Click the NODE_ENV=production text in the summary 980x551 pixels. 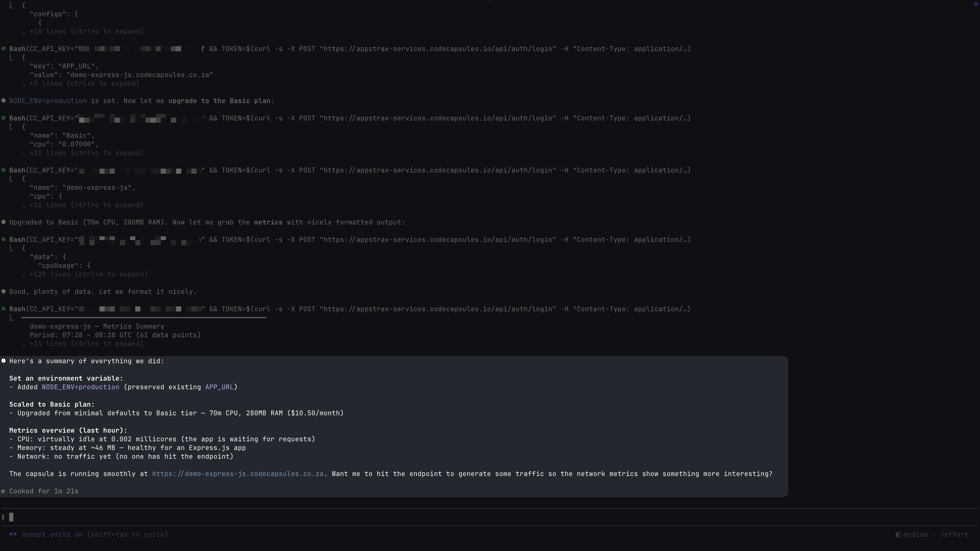(x=80, y=387)
